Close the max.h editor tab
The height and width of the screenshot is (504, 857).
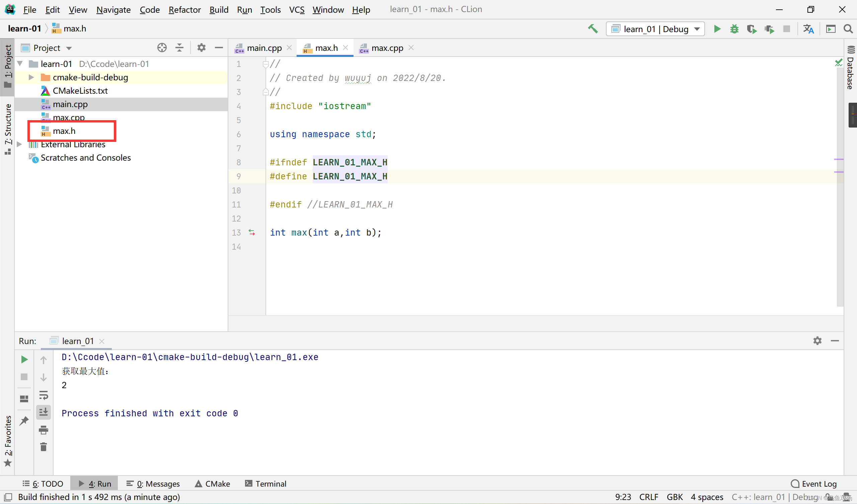tap(345, 48)
